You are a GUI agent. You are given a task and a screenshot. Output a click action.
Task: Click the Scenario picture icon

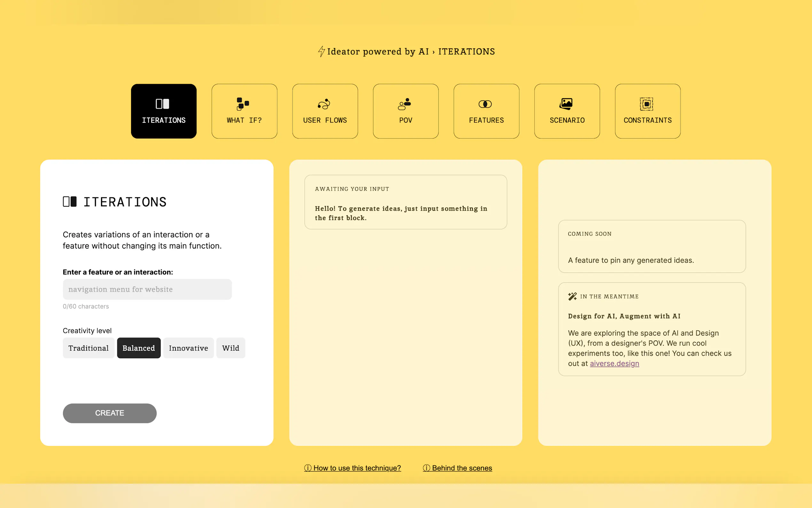tap(566, 104)
